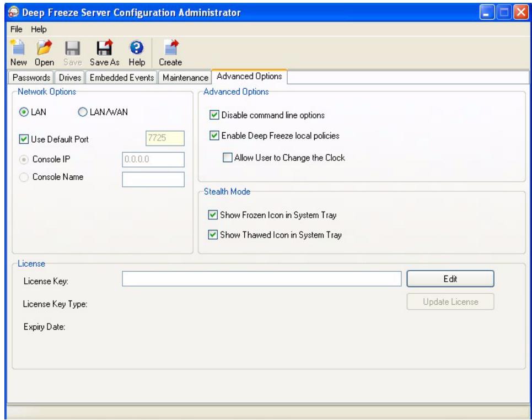Click the License Key input field
The image size is (532, 420).
[x=261, y=279]
